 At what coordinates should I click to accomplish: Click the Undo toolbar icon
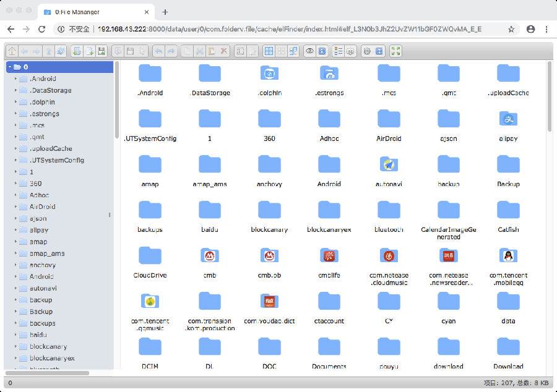(158, 51)
